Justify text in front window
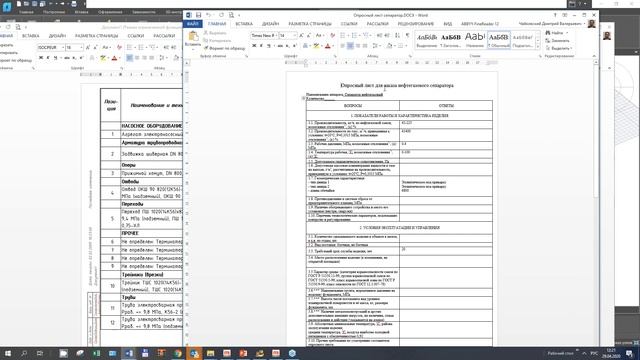640x360 pixels. click(365, 46)
